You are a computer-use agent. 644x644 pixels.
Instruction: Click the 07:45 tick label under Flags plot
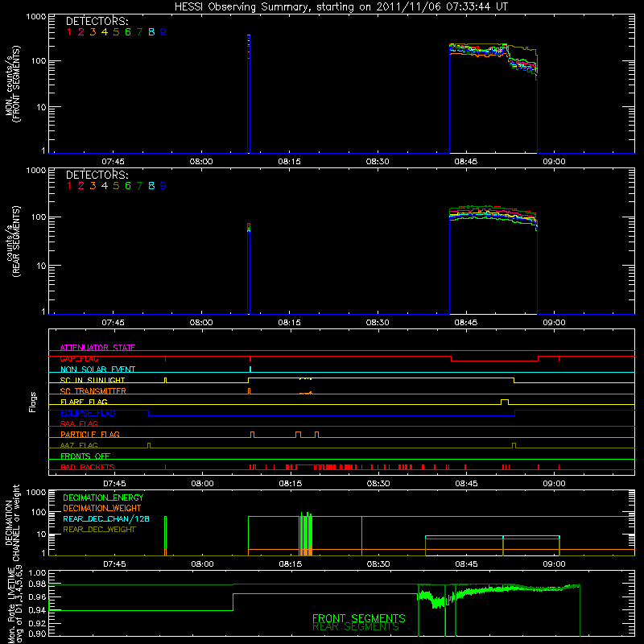point(114,484)
